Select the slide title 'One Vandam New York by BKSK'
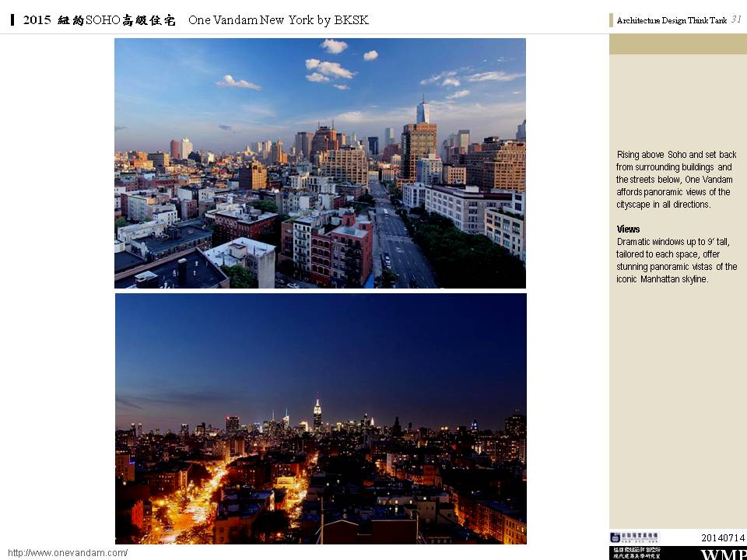The height and width of the screenshot is (560, 747). coord(279,20)
